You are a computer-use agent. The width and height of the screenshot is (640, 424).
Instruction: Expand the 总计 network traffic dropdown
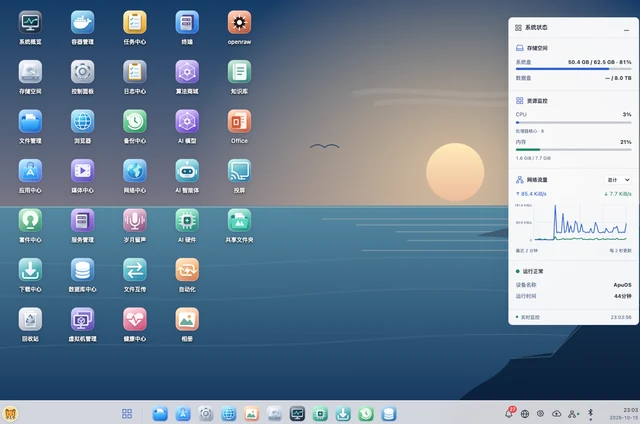618,180
